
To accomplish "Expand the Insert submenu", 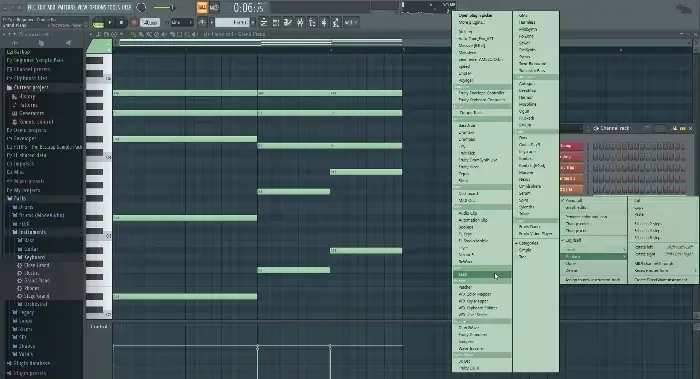I will (594, 250).
